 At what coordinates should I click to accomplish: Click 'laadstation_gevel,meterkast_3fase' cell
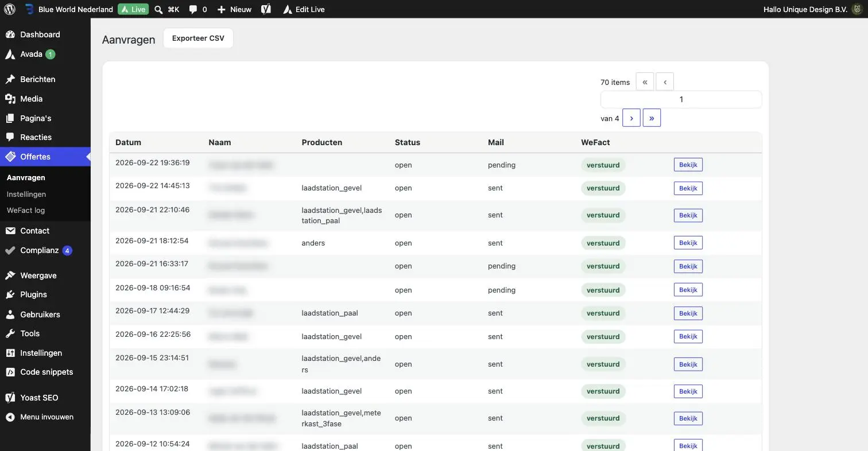pos(341,418)
